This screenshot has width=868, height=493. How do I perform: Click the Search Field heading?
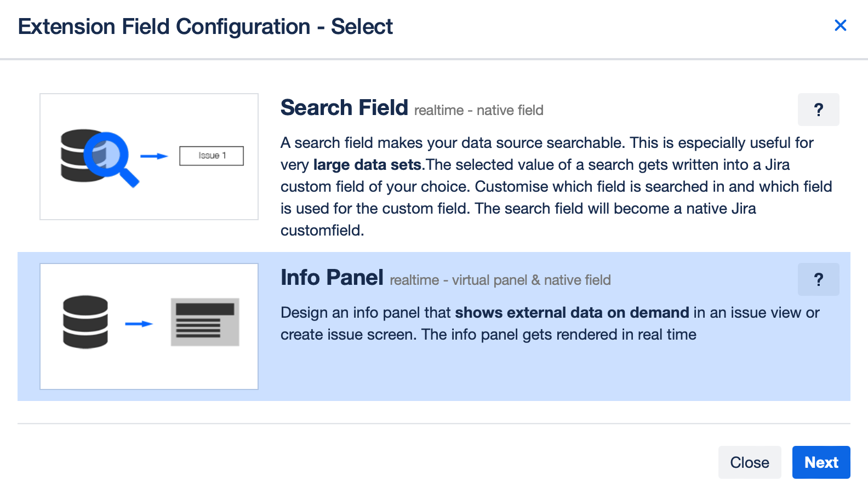coord(344,107)
